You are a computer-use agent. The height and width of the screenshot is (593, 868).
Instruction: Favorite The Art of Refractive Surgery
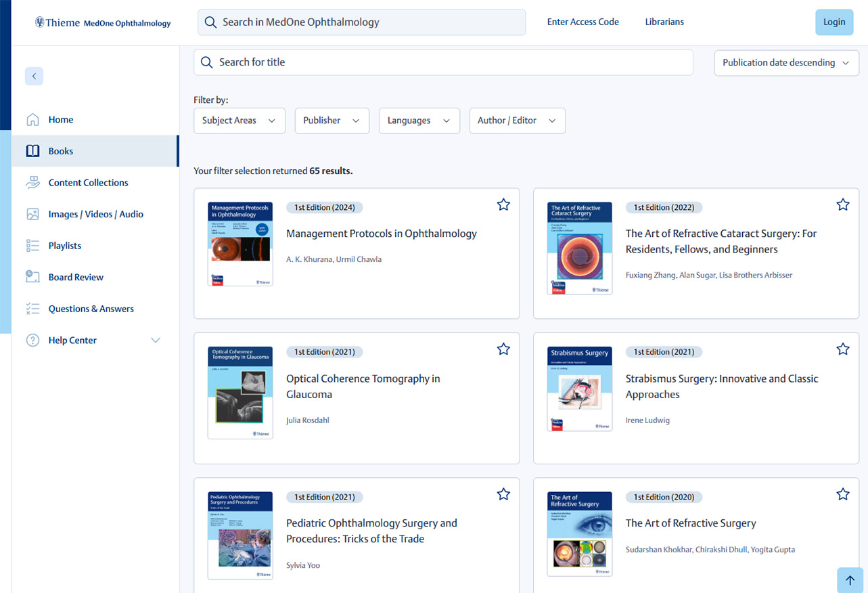click(x=843, y=494)
